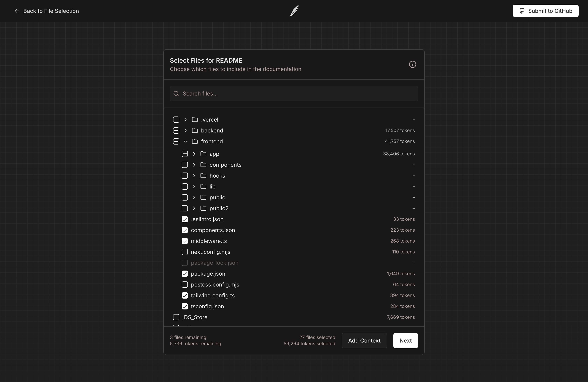The image size is (588, 382).
Task: Toggle the app folder checkbox
Action: coord(185,154)
